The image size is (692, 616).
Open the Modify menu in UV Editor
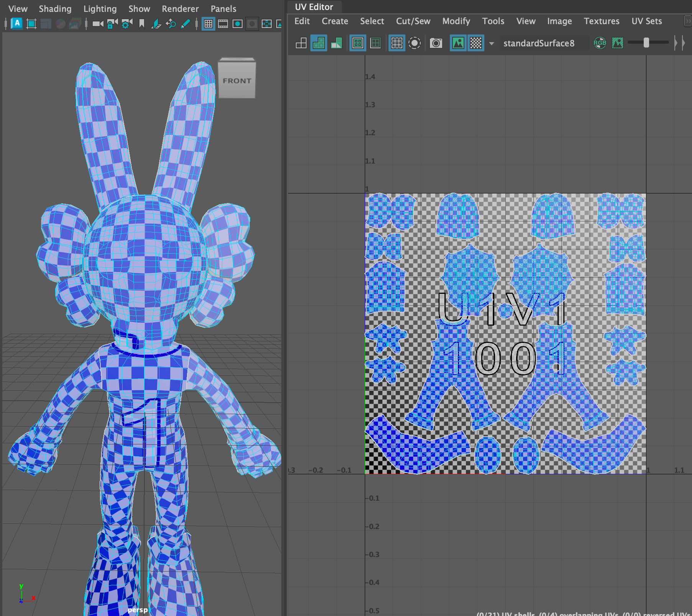[456, 21]
